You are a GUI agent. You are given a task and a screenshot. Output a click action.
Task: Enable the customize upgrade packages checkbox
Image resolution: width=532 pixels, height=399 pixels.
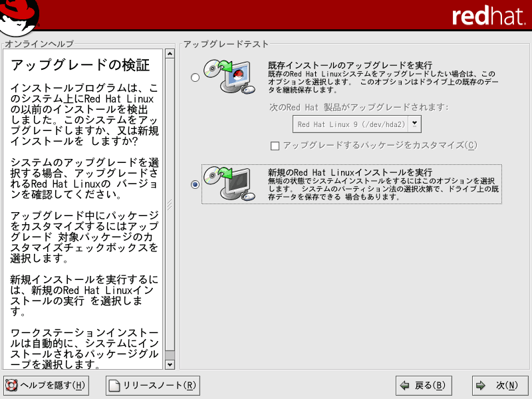click(x=275, y=146)
